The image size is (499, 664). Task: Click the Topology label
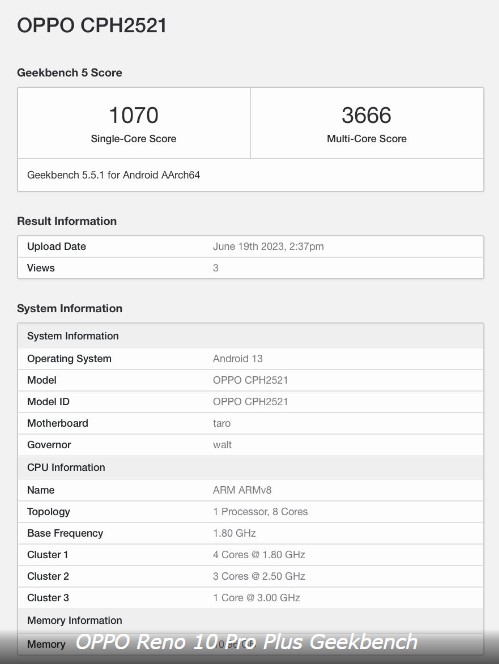pos(48,512)
